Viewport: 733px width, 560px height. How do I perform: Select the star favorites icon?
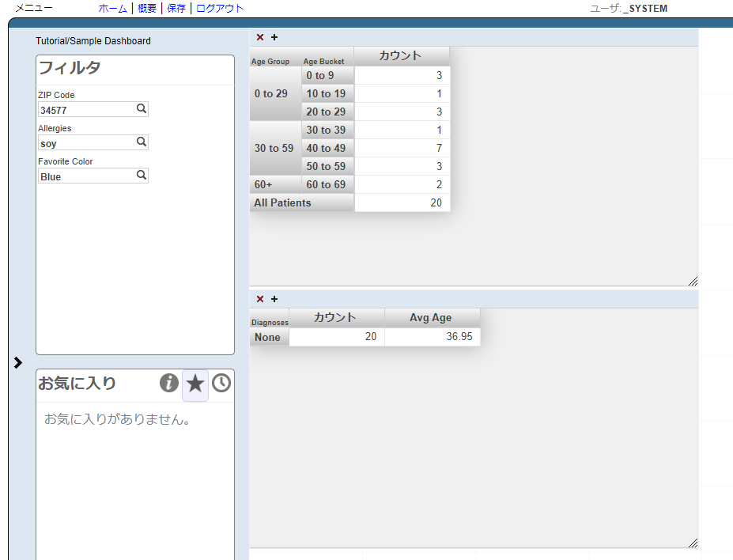[195, 384]
